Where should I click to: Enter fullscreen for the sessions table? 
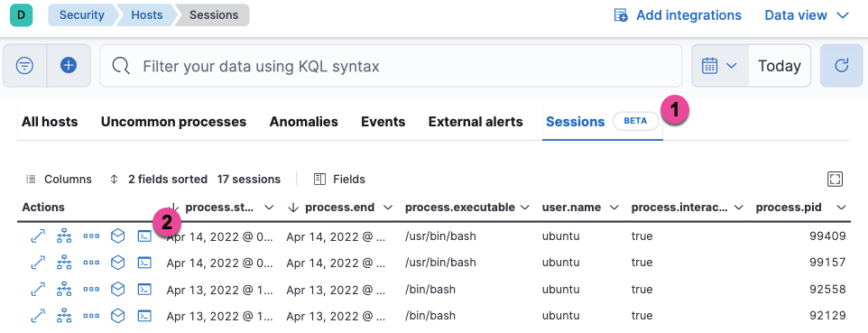(x=835, y=179)
